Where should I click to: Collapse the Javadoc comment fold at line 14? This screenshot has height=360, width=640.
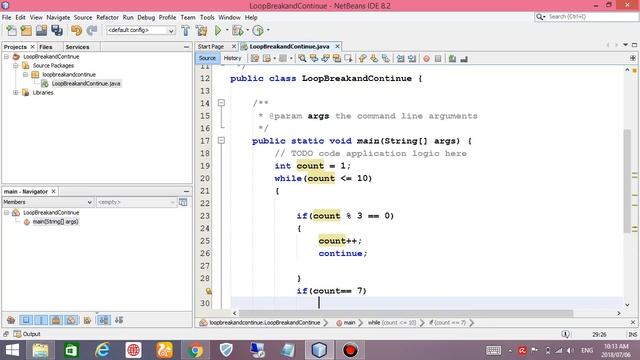pos(221,103)
